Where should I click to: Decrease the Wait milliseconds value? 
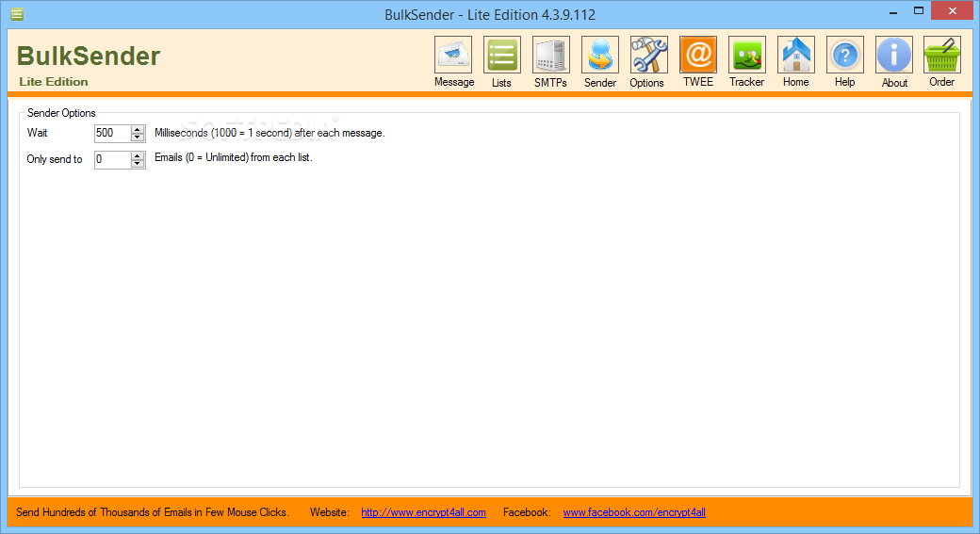(x=138, y=137)
